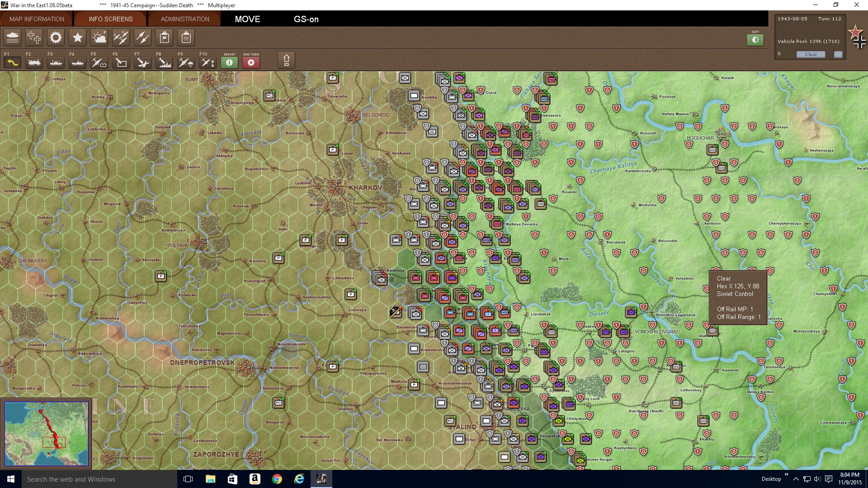868x488 pixels.
Task: Select the purple Soviet counter near Stanichno-Luganskoe
Action: 631,312
